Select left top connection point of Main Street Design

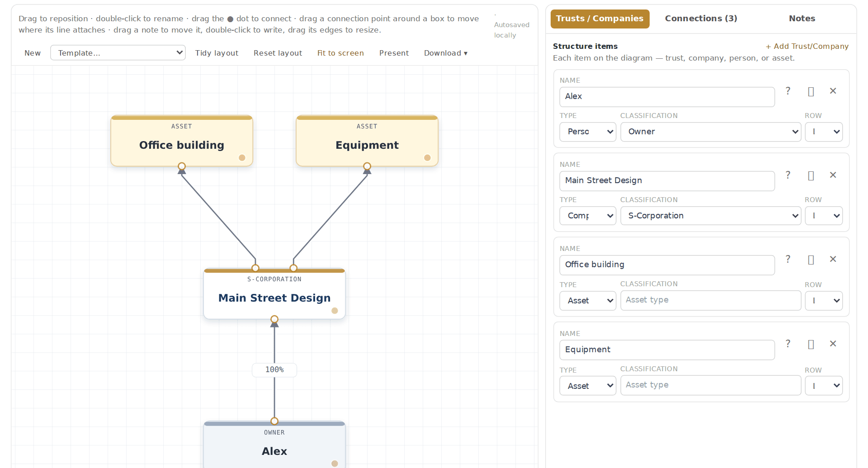click(x=255, y=268)
